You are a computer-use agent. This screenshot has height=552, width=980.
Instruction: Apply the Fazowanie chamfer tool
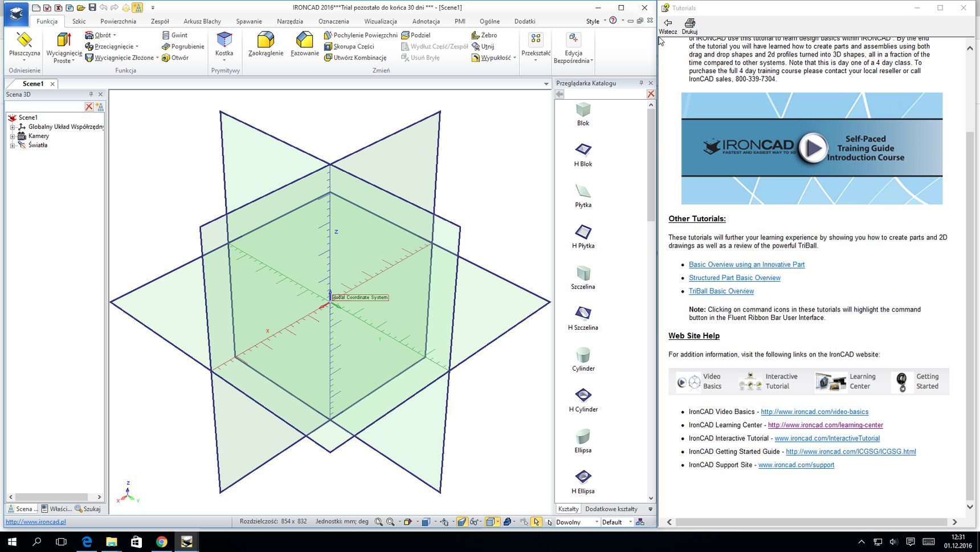pyautogui.click(x=305, y=44)
